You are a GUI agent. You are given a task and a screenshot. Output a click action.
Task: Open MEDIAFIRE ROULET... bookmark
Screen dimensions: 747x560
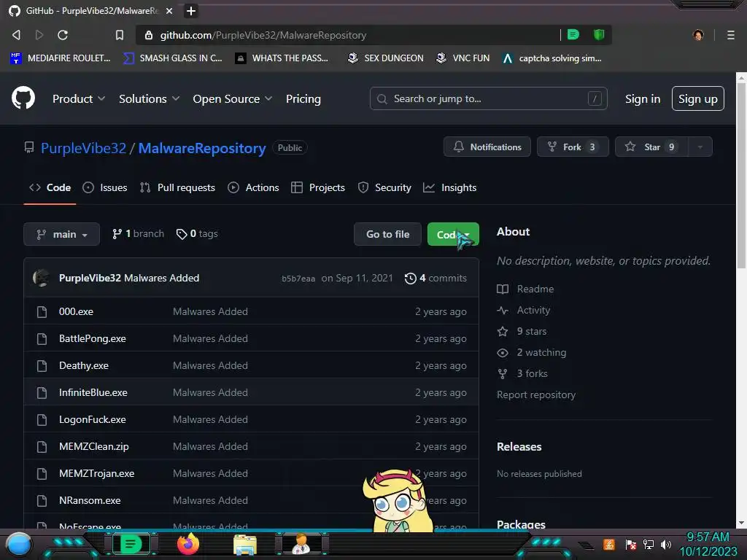click(x=60, y=58)
